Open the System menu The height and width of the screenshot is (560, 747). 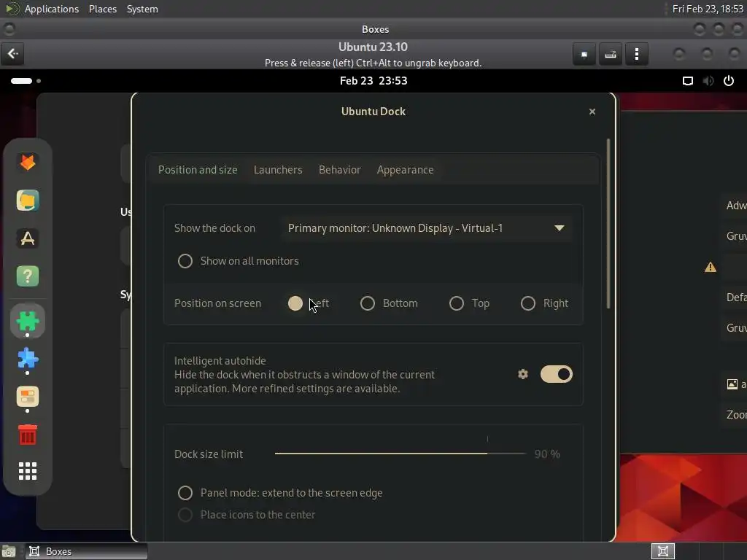pos(142,9)
